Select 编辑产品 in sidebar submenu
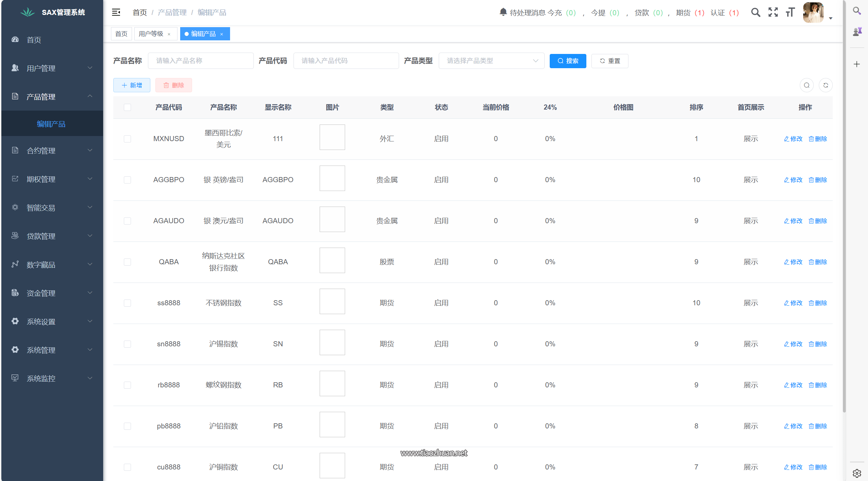The height and width of the screenshot is (481, 868). (x=51, y=124)
